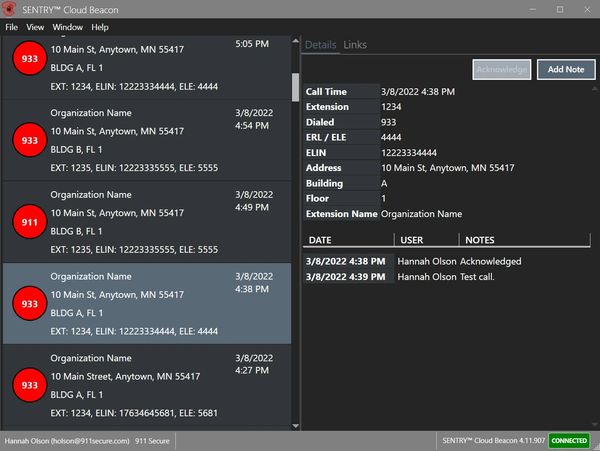600x451 pixels.
Task: Open the Window menu
Action: (67, 27)
